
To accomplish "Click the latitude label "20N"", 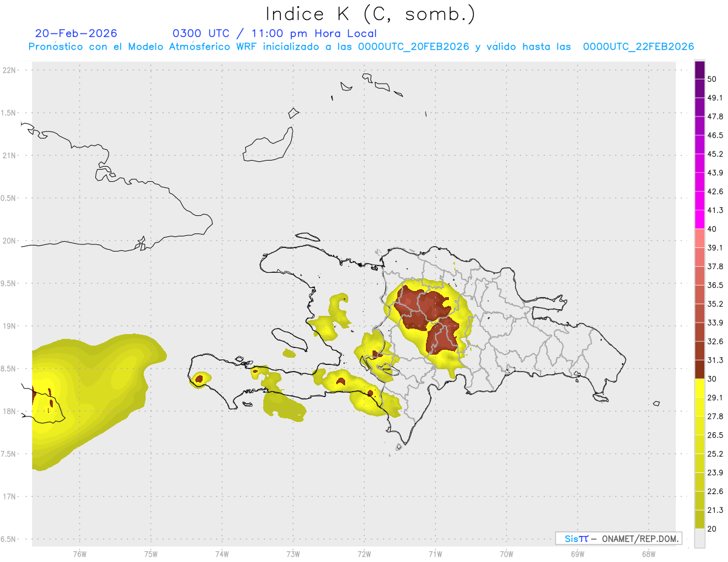I will 9,241.
